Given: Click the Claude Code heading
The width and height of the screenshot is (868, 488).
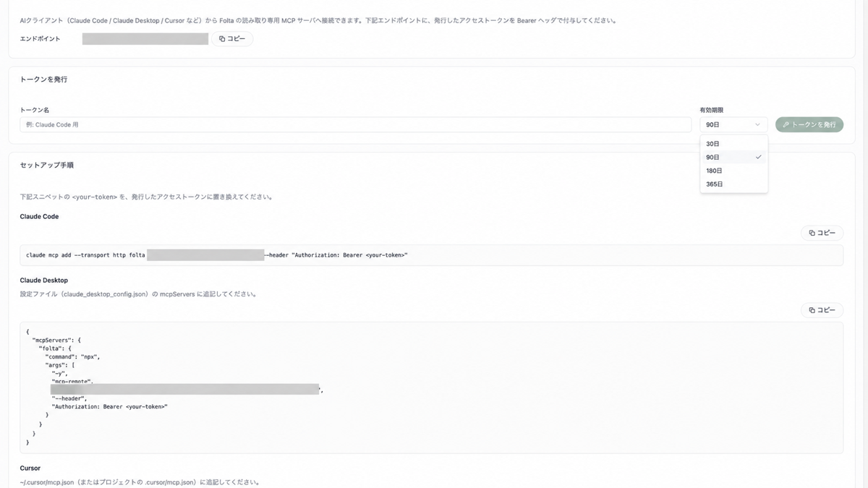Looking at the screenshot, I should click(x=39, y=216).
